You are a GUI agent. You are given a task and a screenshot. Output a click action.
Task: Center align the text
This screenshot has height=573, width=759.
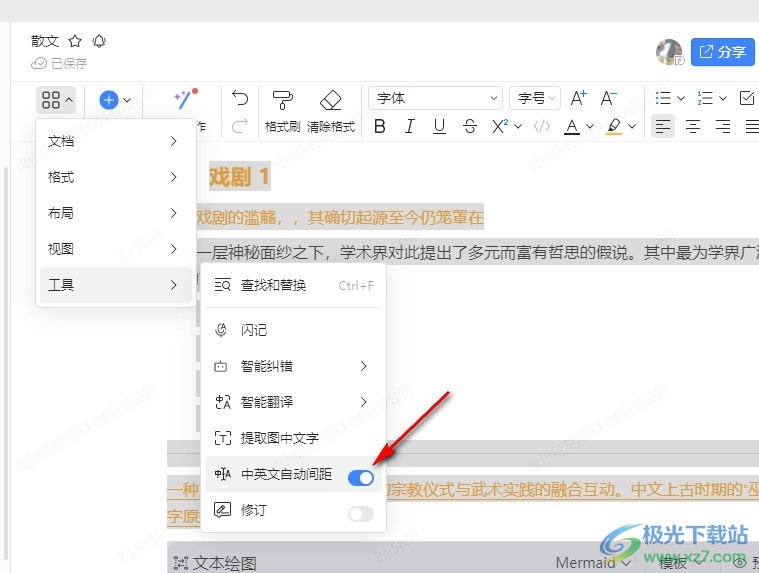click(x=693, y=127)
